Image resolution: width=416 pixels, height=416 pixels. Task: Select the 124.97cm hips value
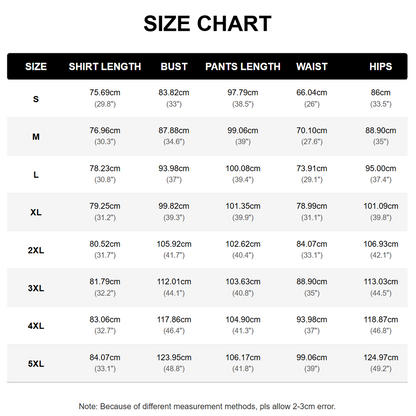[381, 358]
